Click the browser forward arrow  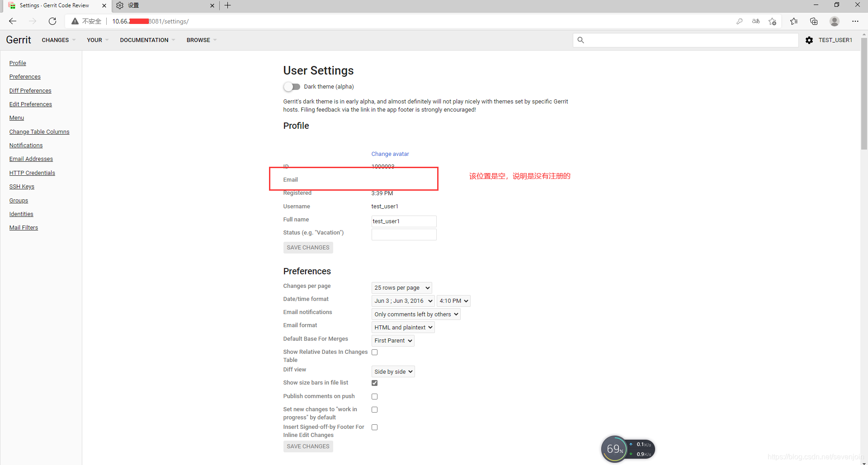point(33,21)
